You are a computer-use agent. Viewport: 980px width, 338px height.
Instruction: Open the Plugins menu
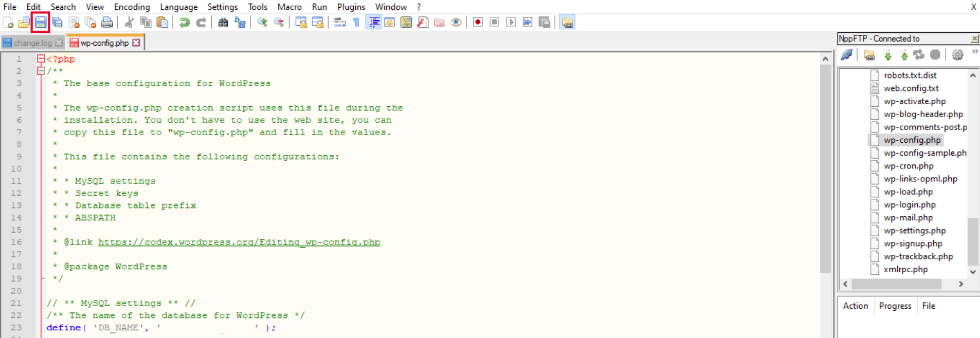(351, 7)
